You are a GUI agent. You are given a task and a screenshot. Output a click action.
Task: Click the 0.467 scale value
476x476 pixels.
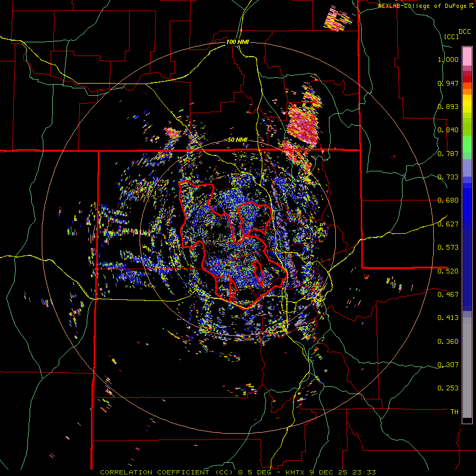(x=448, y=294)
